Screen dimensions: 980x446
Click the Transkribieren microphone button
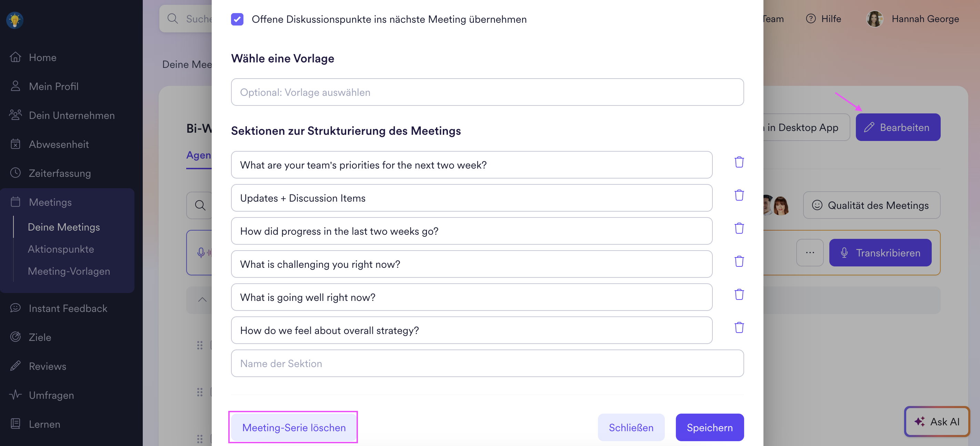click(x=880, y=252)
